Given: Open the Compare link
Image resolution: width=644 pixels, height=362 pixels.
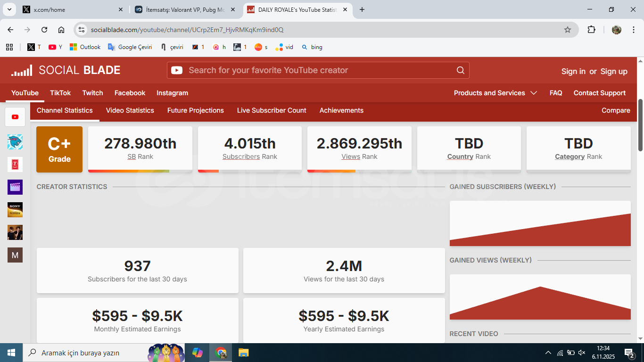Looking at the screenshot, I should click(x=616, y=110).
